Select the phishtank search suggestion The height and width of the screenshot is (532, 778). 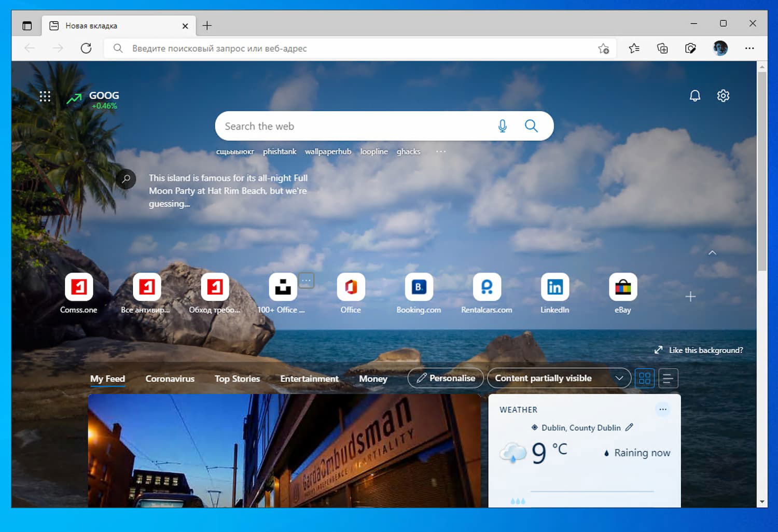click(280, 151)
